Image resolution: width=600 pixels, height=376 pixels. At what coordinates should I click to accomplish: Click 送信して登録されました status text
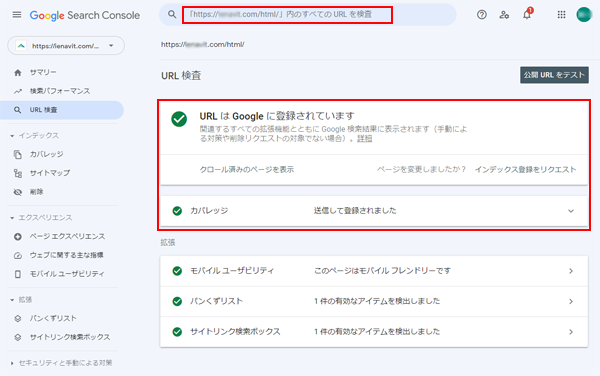pos(355,211)
